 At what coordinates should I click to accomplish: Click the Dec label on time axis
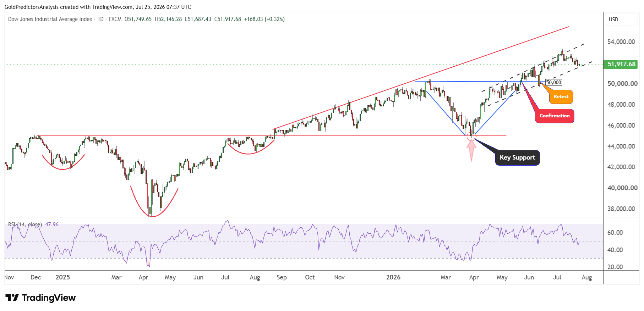pos(36,277)
